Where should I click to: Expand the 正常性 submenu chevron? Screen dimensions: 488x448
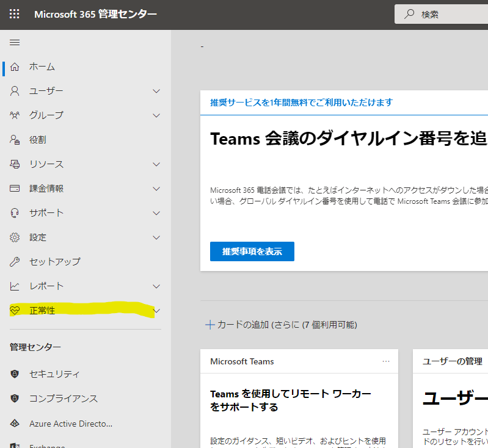[156, 311]
